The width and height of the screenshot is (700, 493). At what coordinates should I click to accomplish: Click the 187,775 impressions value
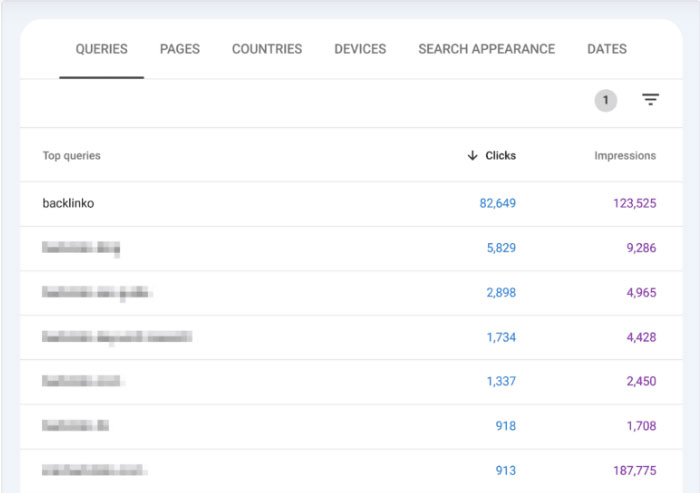(634, 470)
